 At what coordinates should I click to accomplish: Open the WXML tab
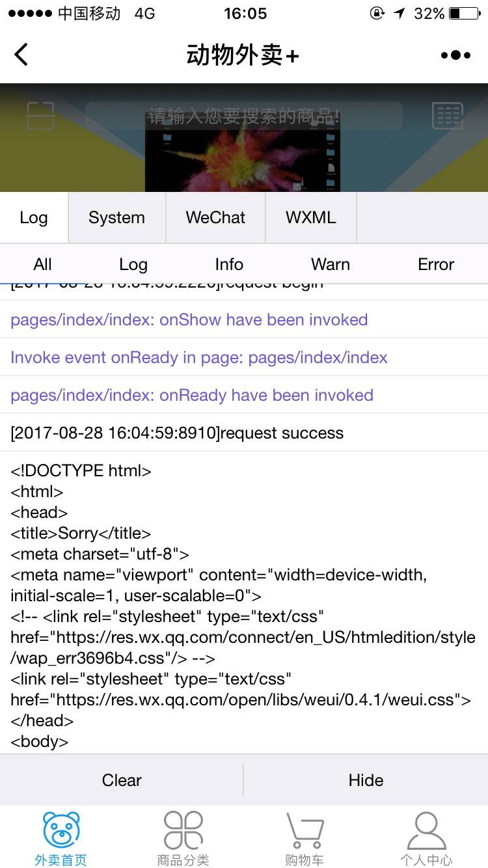coord(311,217)
